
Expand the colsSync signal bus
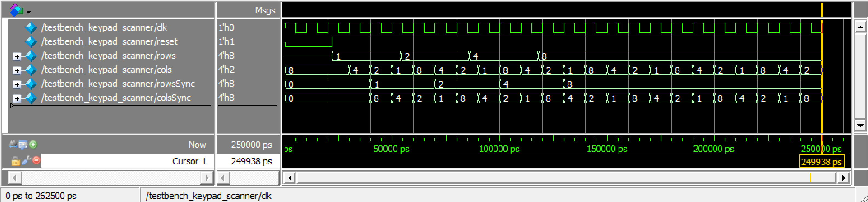tap(16, 98)
